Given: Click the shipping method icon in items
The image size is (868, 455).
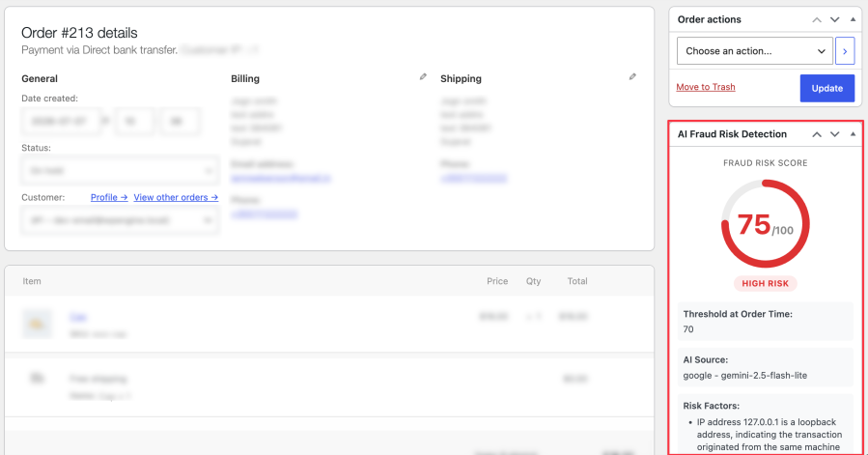Looking at the screenshot, I should tap(37, 379).
